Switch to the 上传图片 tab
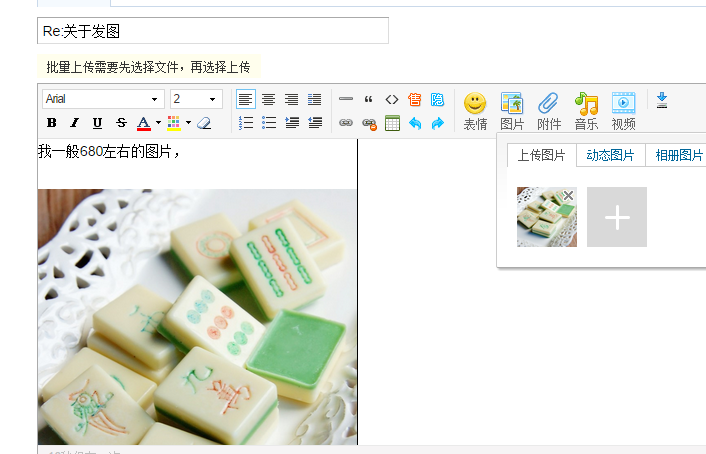The height and width of the screenshot is (454, 706). click(x=542, y=155)
